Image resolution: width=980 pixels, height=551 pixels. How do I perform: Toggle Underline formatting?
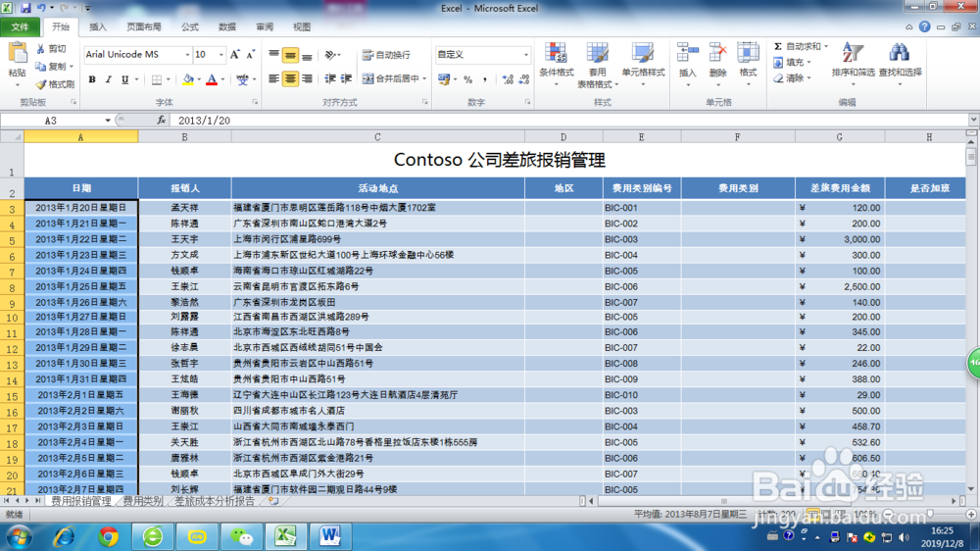[125, 79]
